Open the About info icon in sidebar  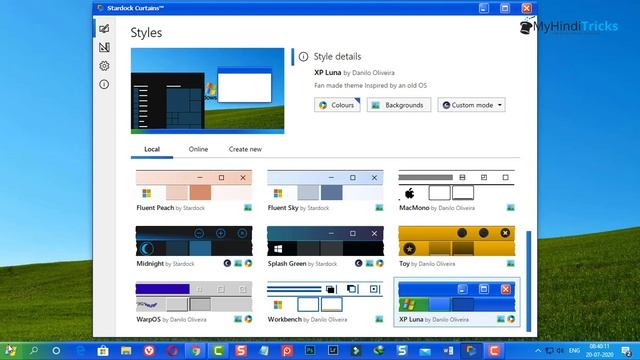[104, 84]
